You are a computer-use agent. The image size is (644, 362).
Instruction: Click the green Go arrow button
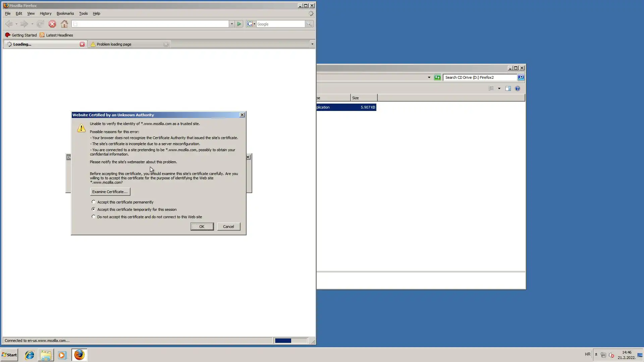click(x=239, y=24)
